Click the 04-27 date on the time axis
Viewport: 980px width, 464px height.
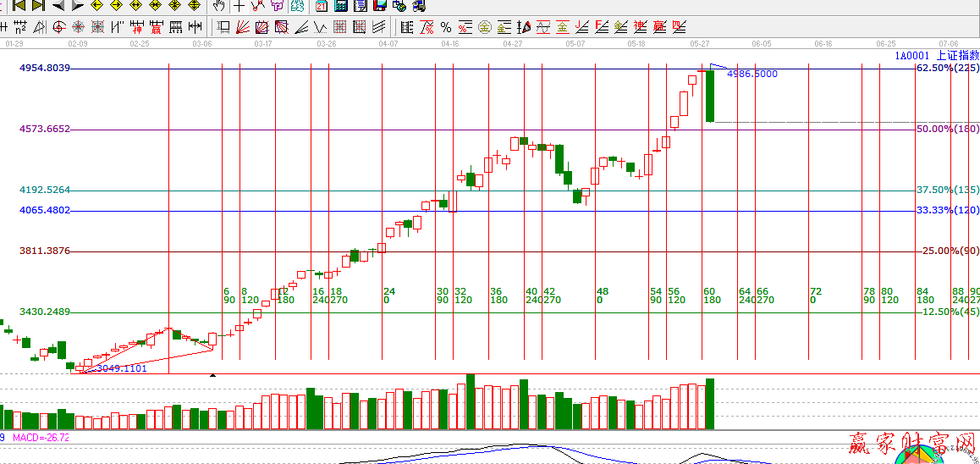point(512,42)
